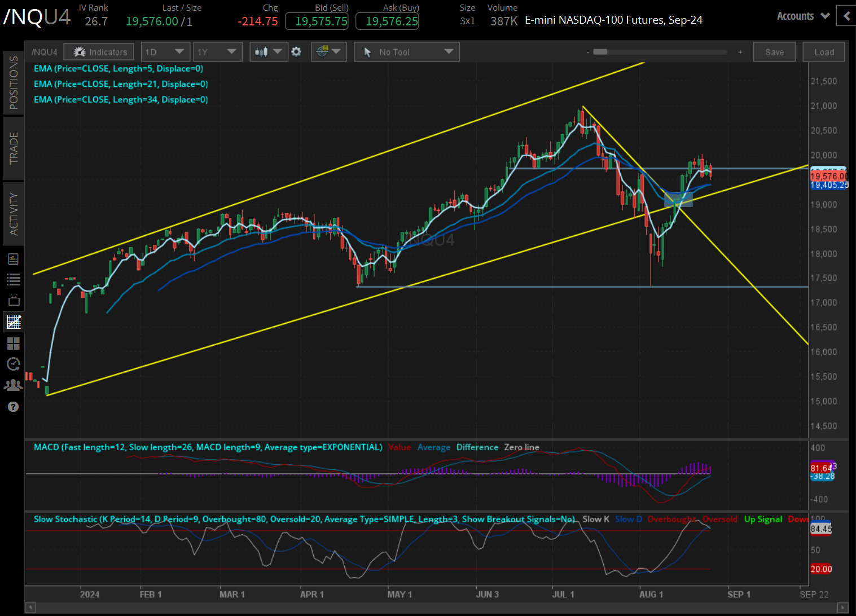Click the 19,576.00 last price axis tag
856x616 pixels.
[829, 177]
